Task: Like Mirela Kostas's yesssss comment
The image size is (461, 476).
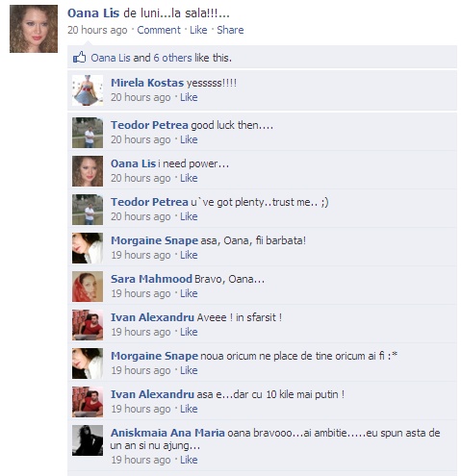Action: pyautogui.click(x=189, y=97)
